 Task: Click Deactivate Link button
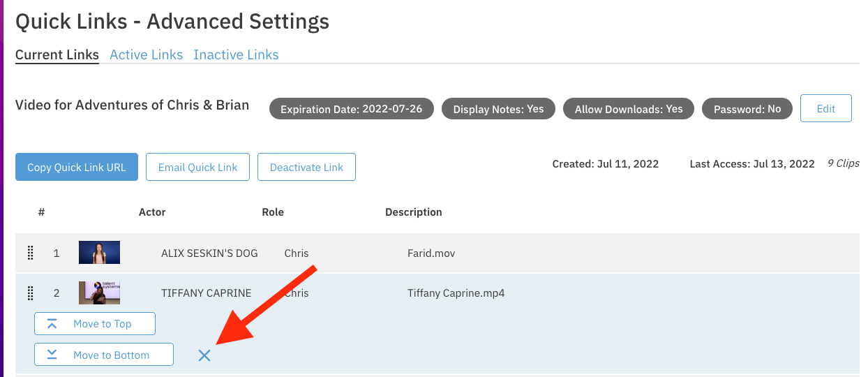306,167
